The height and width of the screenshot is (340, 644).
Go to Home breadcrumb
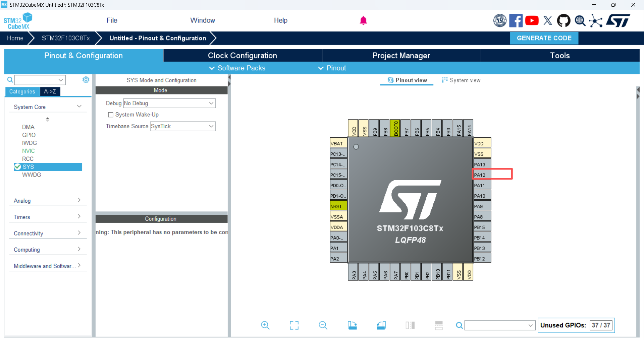[15, 38]
